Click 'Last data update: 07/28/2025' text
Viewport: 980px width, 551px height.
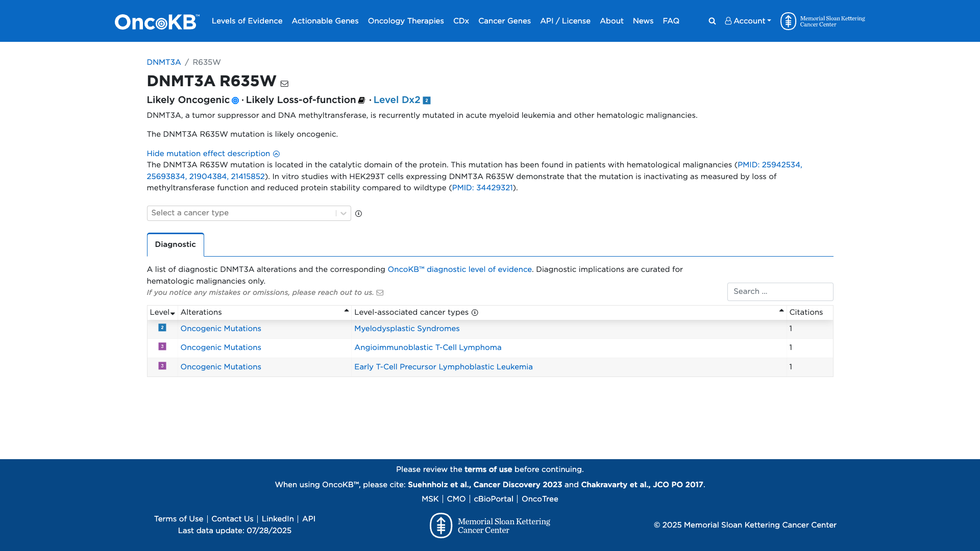pos(235,531)
